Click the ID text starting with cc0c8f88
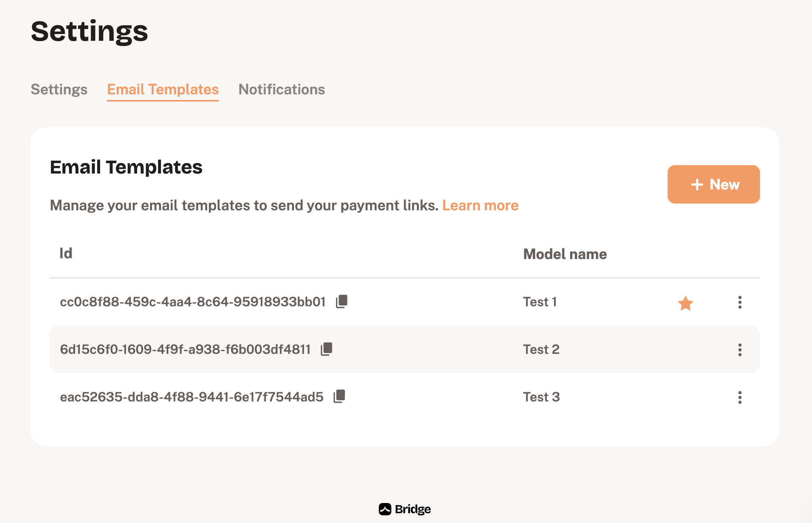This screenshot has width=812, height=523. [193, 302]
